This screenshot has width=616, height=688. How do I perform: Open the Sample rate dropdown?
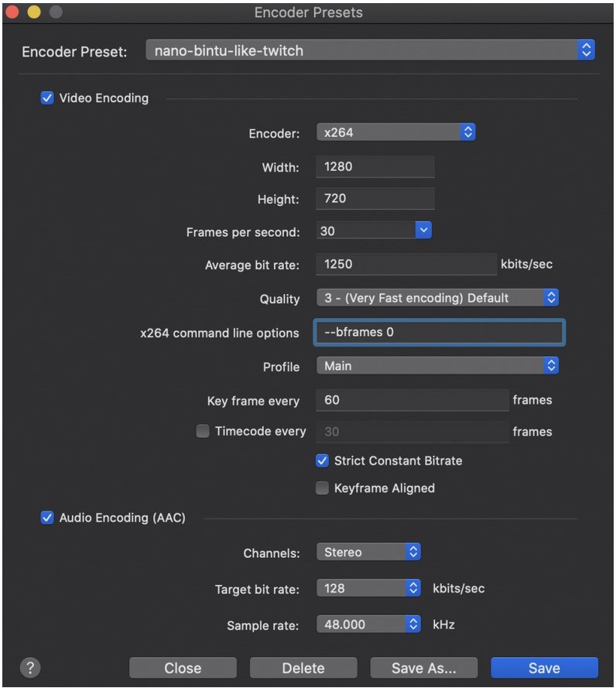pyautogui.click(x=369, y=625)
